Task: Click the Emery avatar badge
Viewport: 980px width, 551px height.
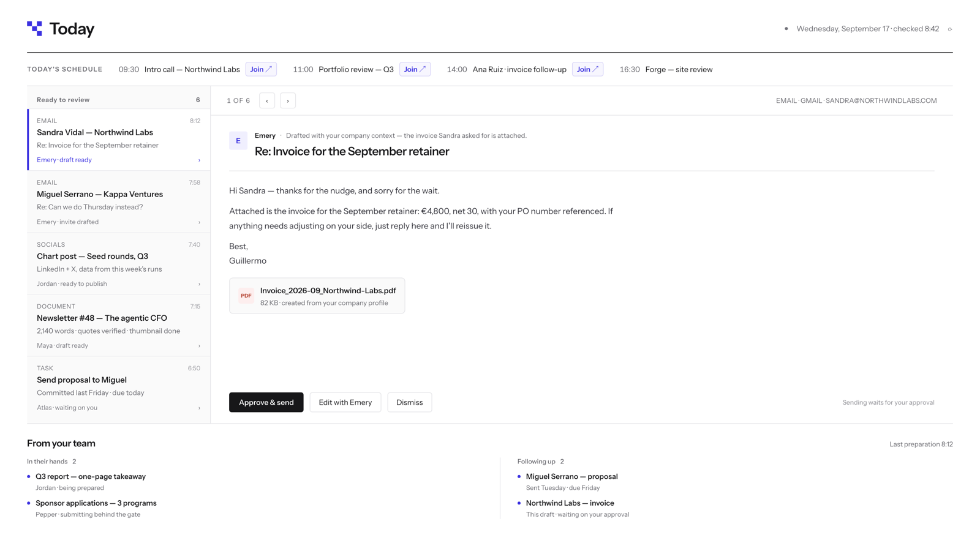Action: click(238, 141)
